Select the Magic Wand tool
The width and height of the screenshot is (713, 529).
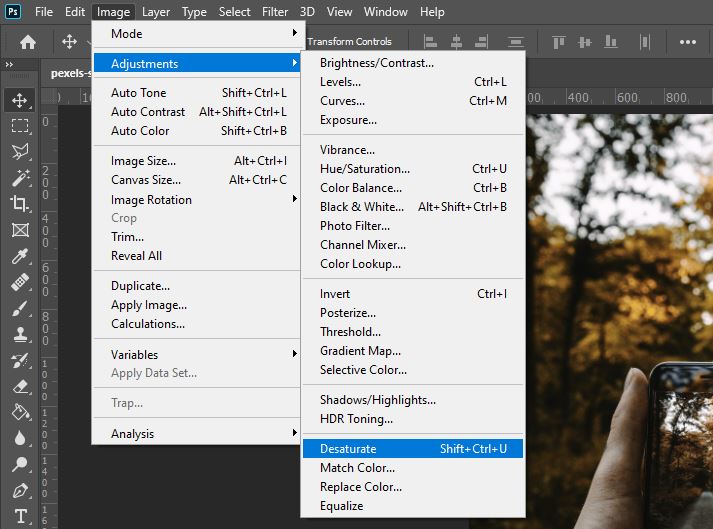click(x=20, y=177)
